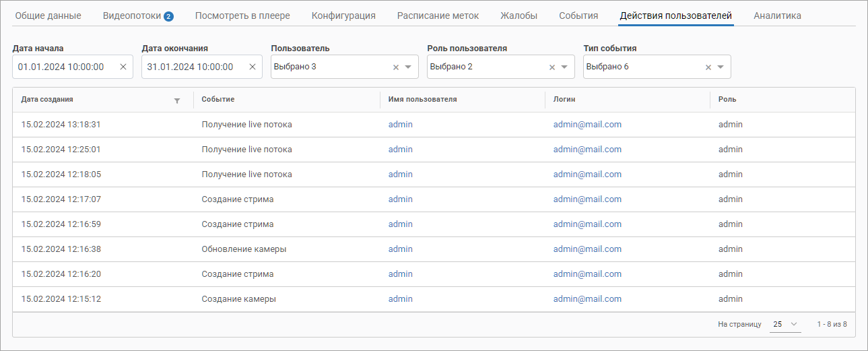This screenshot has width=868, height=351.
Task: Clear the end date field value
Action: (253, 67)
